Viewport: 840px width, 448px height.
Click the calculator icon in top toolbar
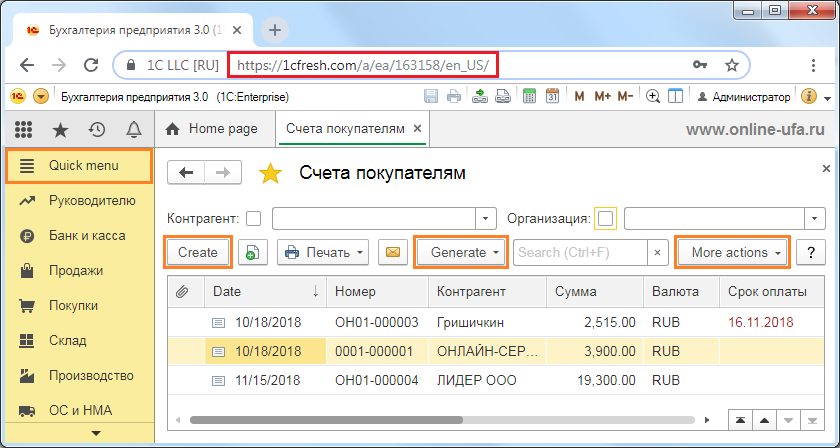527,97
